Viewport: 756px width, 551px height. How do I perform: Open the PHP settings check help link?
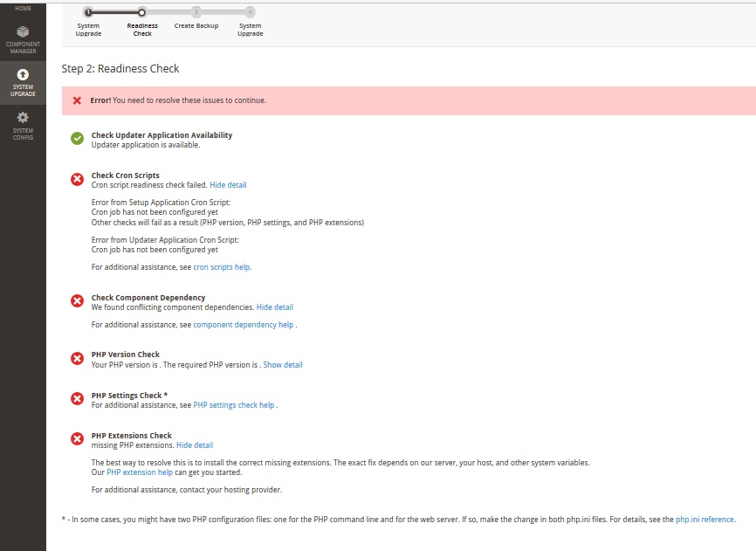pyautogui.click(x=232, y=404)
